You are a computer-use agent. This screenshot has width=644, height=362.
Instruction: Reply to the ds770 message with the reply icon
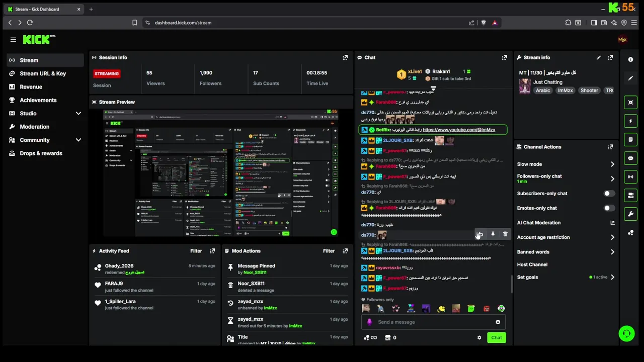pyautogui.click(x=480, y=234)
